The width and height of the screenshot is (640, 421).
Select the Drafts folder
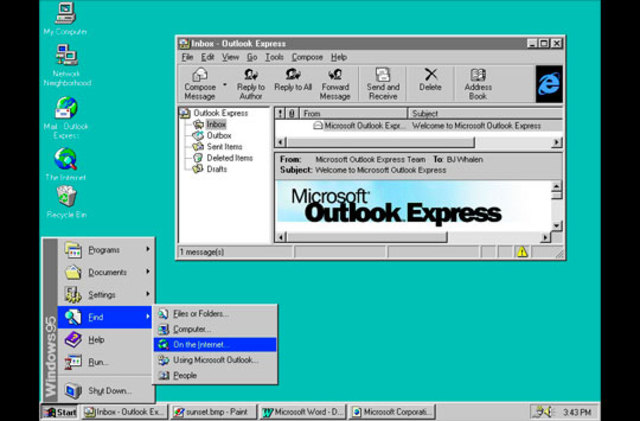tap(210, 169)
